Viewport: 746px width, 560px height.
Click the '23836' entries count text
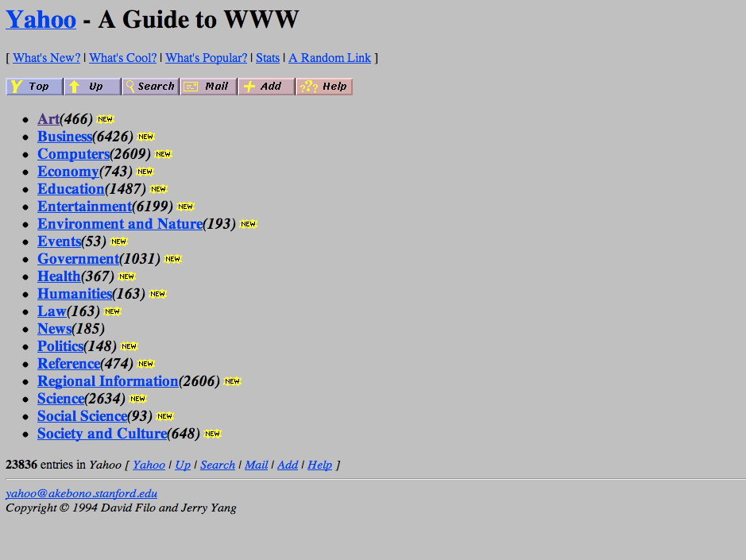click(21, 465)
